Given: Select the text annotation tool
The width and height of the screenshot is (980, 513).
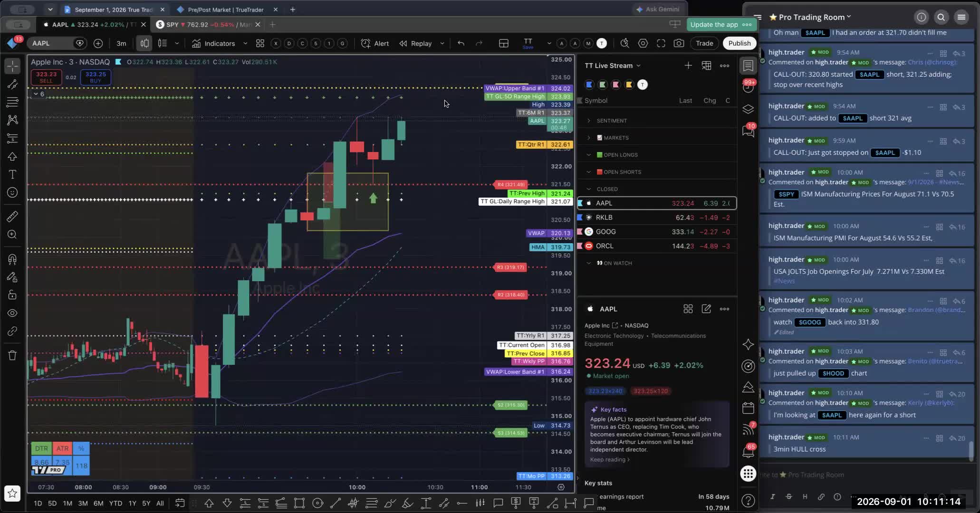Looking at the screenshot, I should click(x=13, y=174).
